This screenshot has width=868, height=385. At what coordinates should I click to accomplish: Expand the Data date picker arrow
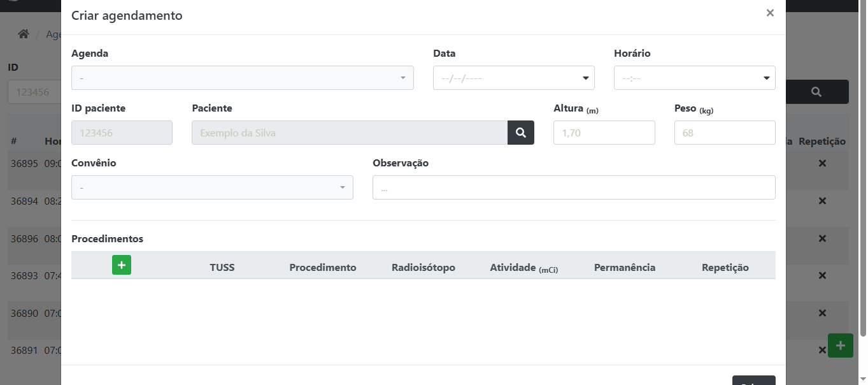pos(585,78)
